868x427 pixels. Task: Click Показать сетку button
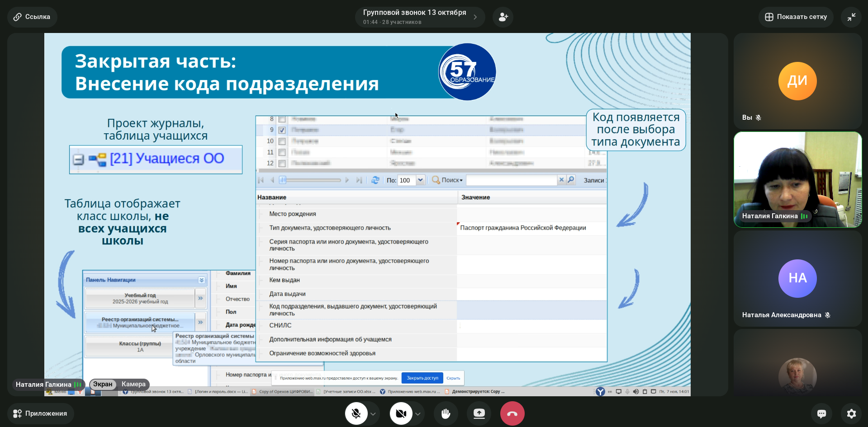click(796, 17)
